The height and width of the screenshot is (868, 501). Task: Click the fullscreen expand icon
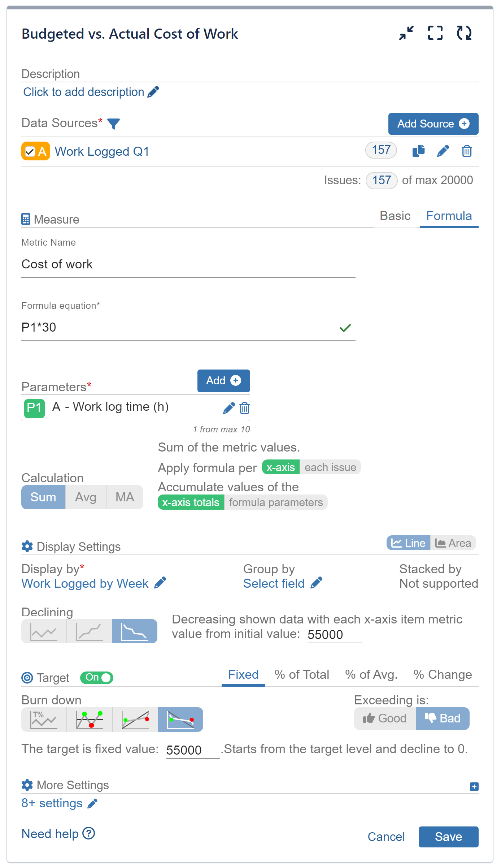click(435, 33)
